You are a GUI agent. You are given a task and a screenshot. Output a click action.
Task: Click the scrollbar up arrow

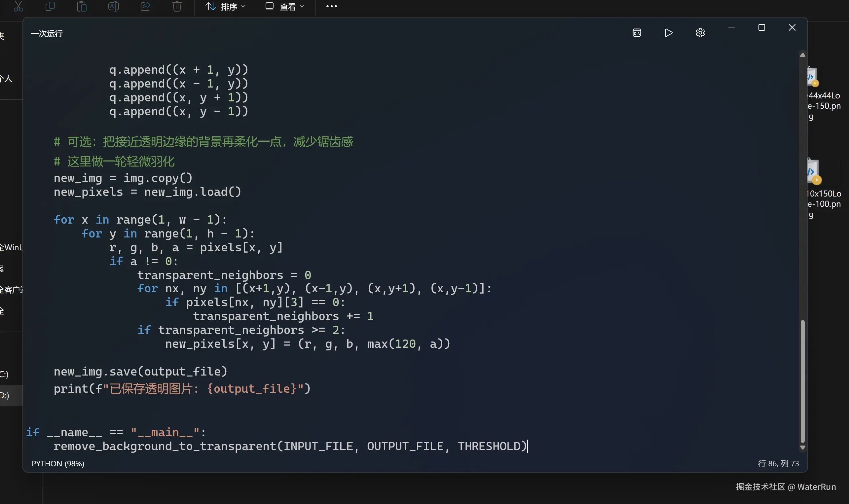coord(802,55)
